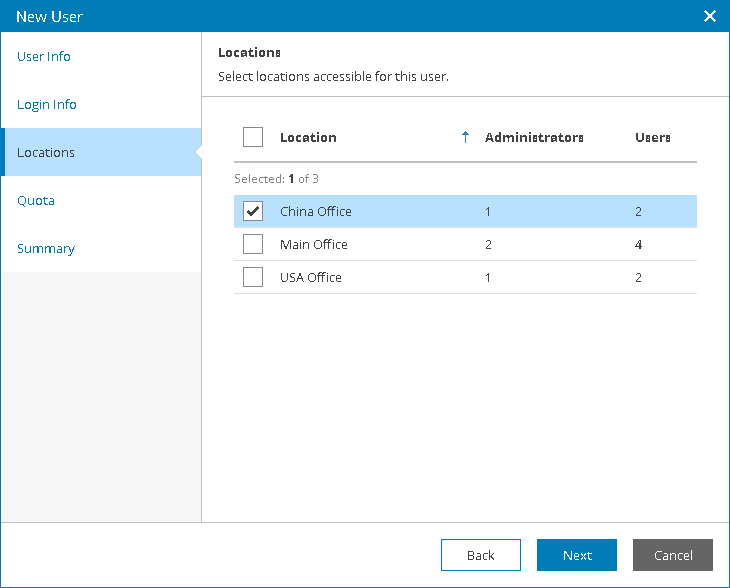This screenshot has width=730, height=588.
Task: Check the Main Office checkbox
Action: click(253, 244)
